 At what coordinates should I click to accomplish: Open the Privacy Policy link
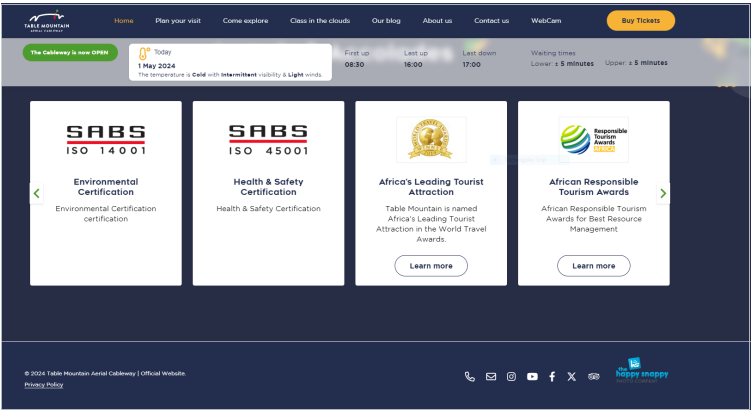pyautogui.click(x=44, y=385)
